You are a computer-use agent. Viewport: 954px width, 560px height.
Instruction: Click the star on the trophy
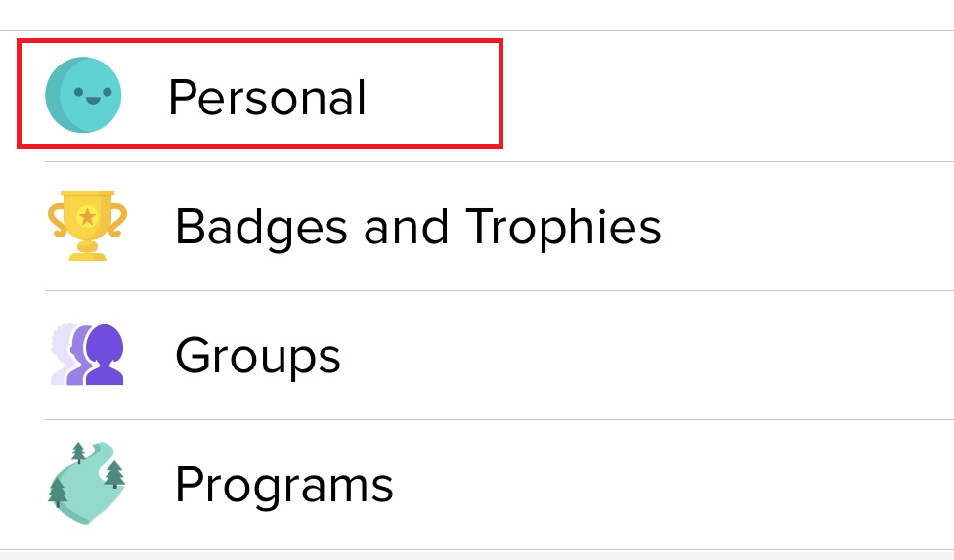[87, 215]
